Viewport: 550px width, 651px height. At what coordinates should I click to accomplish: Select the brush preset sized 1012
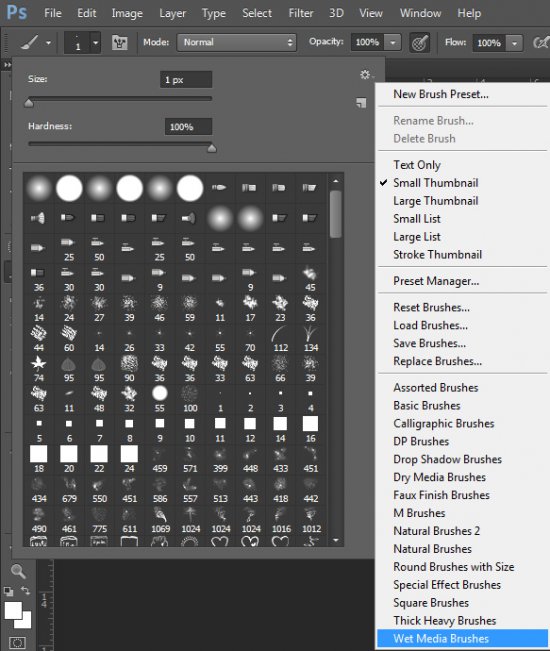(311, 520)
